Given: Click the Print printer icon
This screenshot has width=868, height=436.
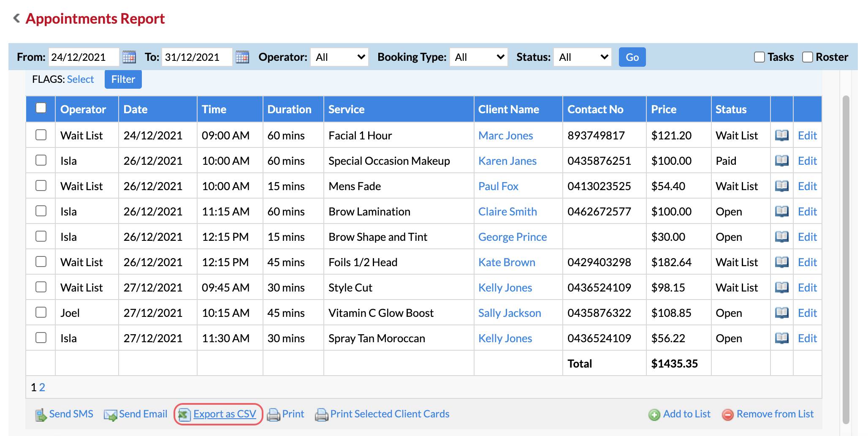Looking at the screenshot, I should (x=274, y=415).
